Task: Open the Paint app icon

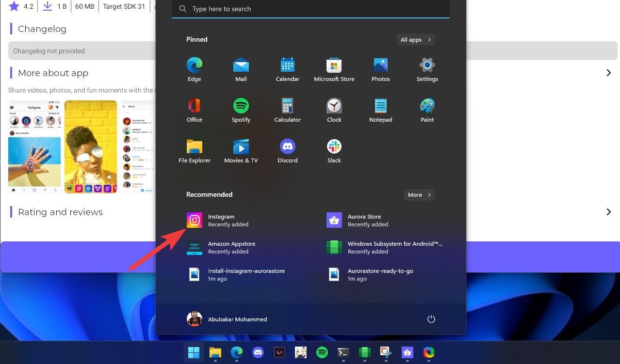Action: [427, 111]
